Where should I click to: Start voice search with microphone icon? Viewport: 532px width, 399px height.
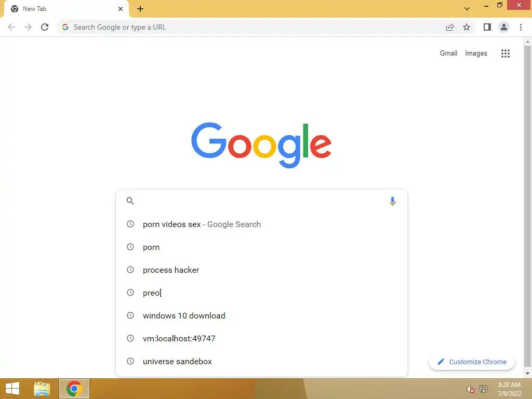pyautogui.click(x=392, y=201)
